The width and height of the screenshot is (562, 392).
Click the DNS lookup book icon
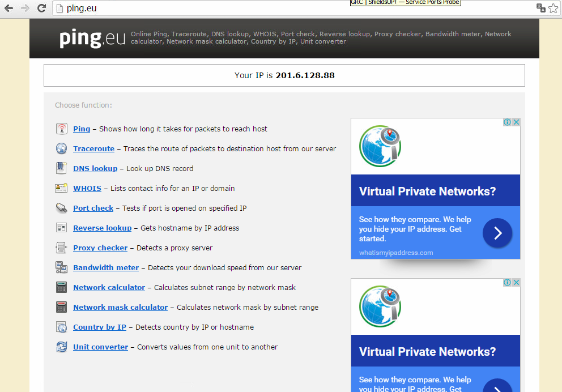[x=62, y=168]
